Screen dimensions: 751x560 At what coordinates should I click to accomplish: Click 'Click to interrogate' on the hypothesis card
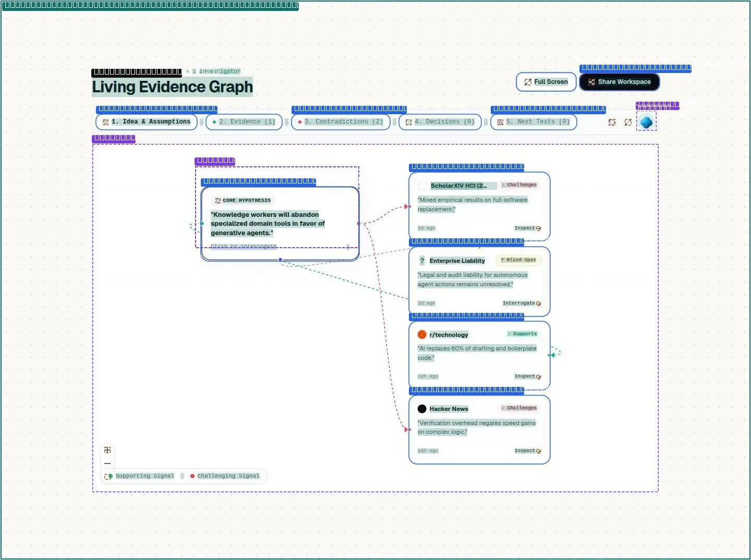[x=244, y=247]
